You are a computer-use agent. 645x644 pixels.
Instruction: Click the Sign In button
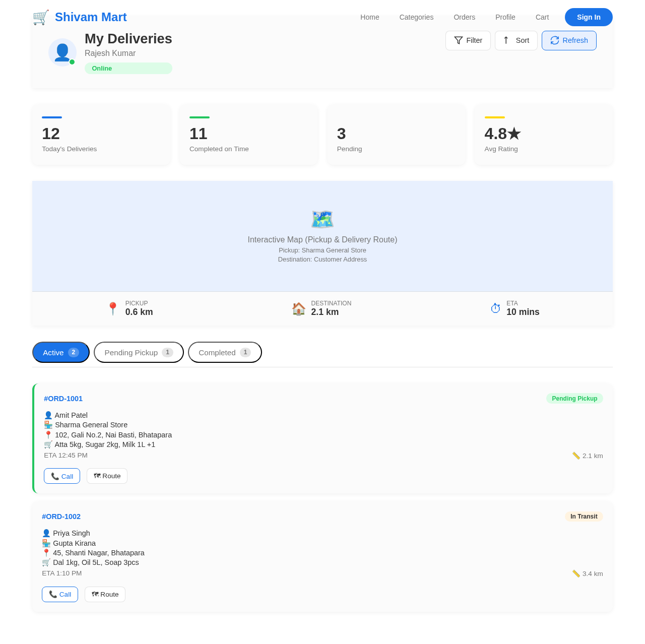coord(589,17)
